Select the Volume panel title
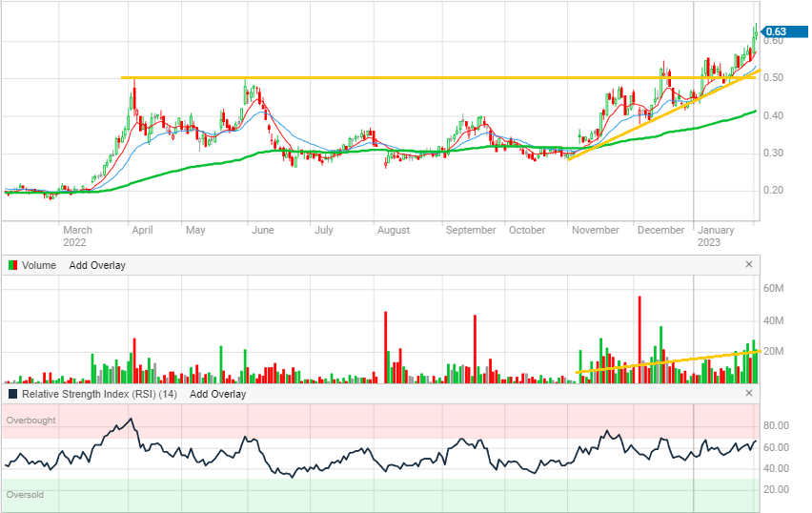 point(39,265)
